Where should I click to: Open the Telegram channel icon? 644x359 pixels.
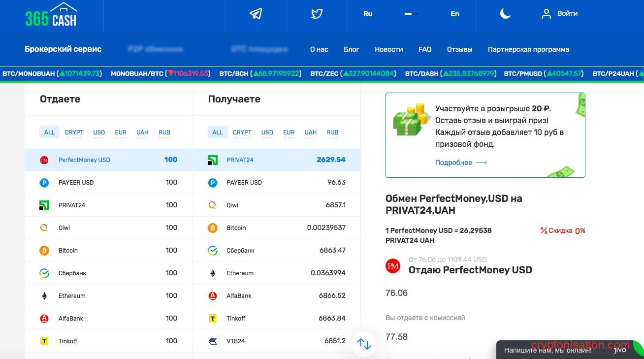256,14
